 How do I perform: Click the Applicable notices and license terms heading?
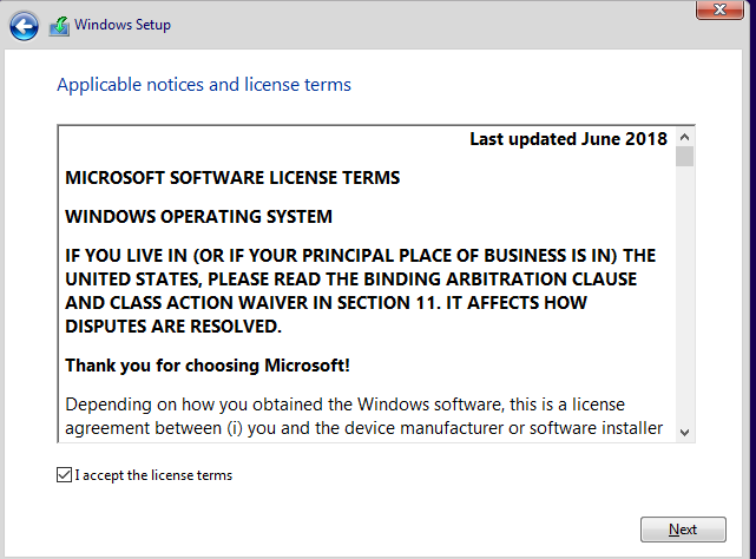204,84
